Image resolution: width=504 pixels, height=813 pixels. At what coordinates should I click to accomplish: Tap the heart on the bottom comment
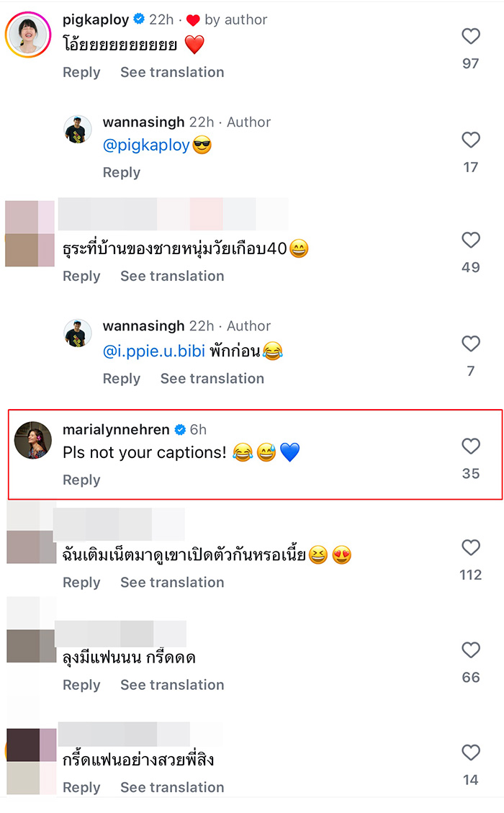(x=471, y=753)
